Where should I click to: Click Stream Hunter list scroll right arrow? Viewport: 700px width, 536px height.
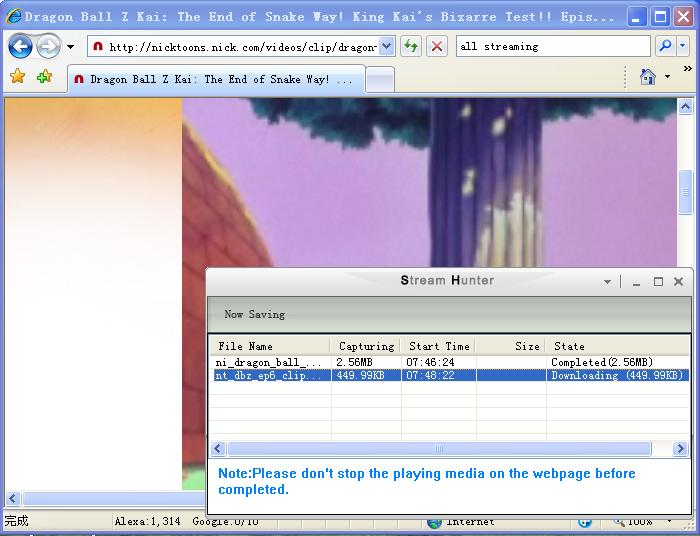pyautogui.click(x=680, y=449)
